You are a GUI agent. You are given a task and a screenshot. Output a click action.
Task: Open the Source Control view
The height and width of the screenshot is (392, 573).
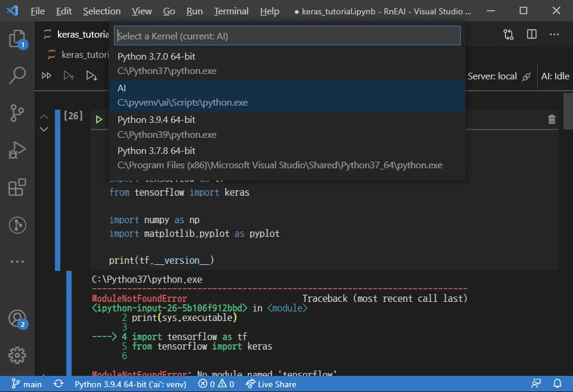click(x=17, y=113)
